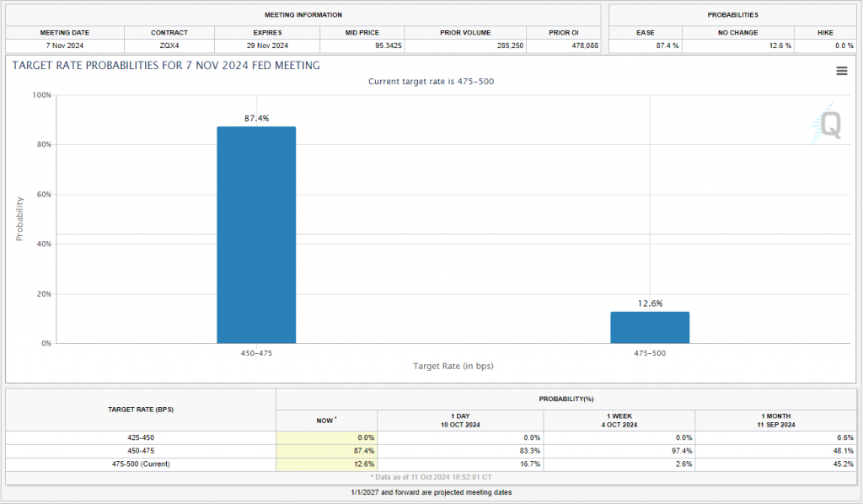863x504 pixels.
Task: Select the 450-475 probability bar
Action: (256, 234)
